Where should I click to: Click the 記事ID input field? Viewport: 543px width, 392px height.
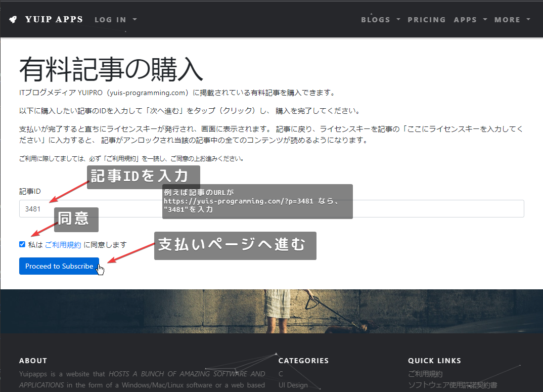point(271,209)
